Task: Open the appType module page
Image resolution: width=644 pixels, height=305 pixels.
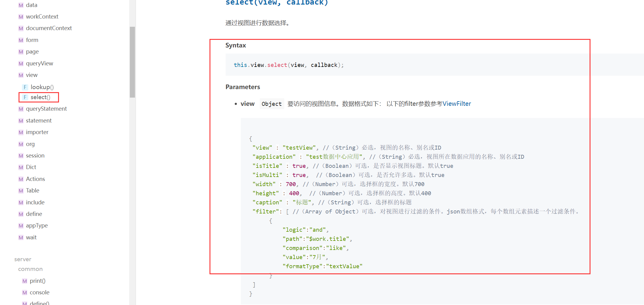Action: coord(37,226)
